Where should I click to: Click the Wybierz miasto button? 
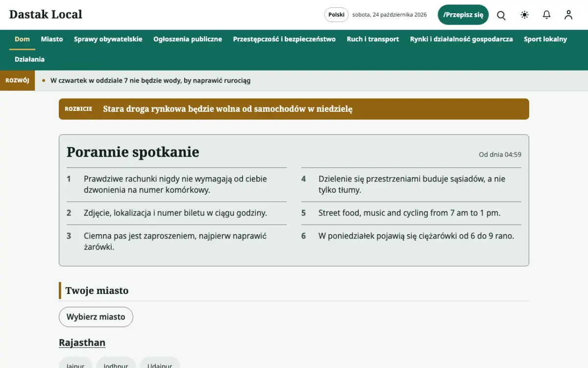pos(96,317)
